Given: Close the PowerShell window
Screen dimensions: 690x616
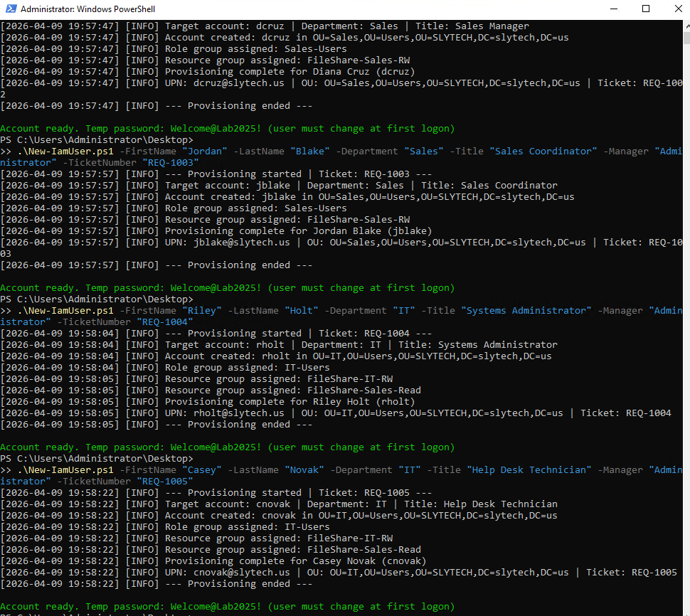Looking at the screenshot, I should coord(679,9).
